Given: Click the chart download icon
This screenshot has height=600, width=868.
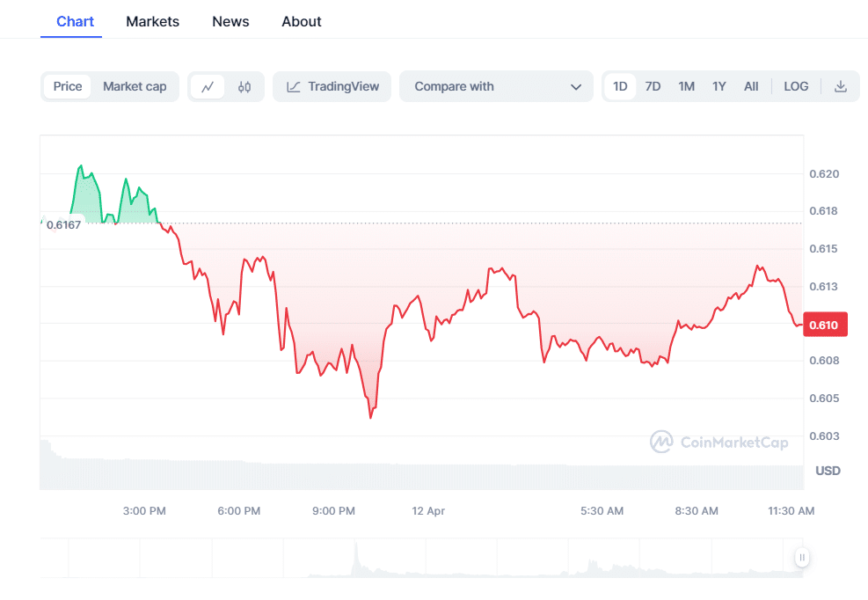Looking at the screenshot, I should (839, 86).
